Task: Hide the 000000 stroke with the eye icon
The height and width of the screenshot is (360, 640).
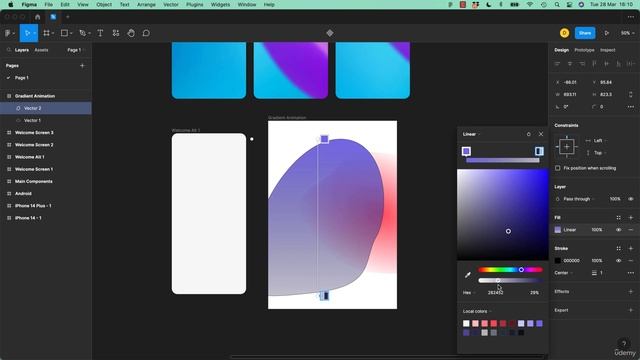Action: 618,260
